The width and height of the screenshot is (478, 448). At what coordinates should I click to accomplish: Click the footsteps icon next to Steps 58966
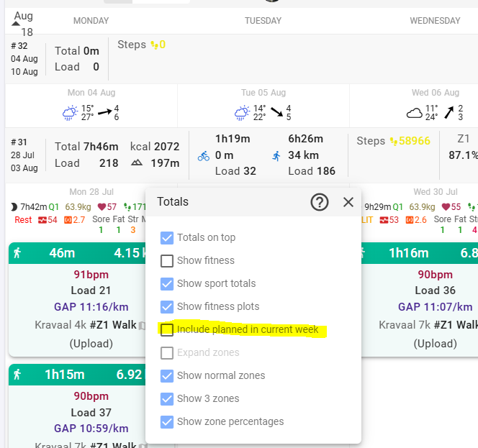point(395,141)
